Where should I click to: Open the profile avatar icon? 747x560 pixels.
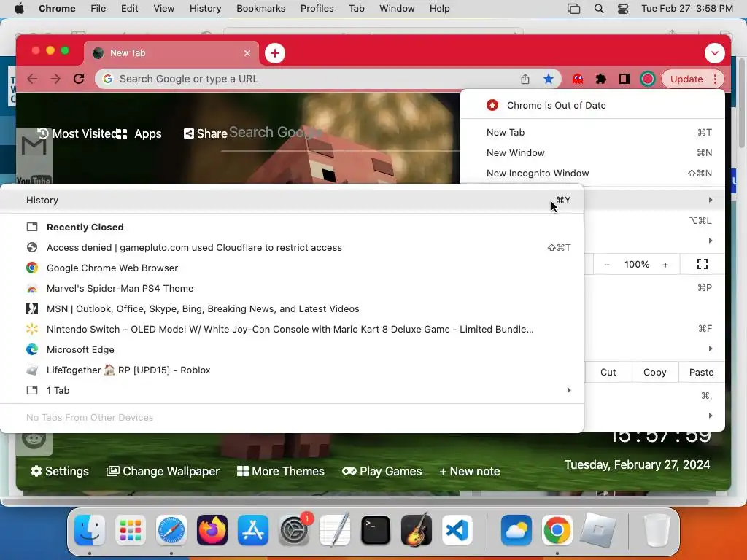[648, 79]
